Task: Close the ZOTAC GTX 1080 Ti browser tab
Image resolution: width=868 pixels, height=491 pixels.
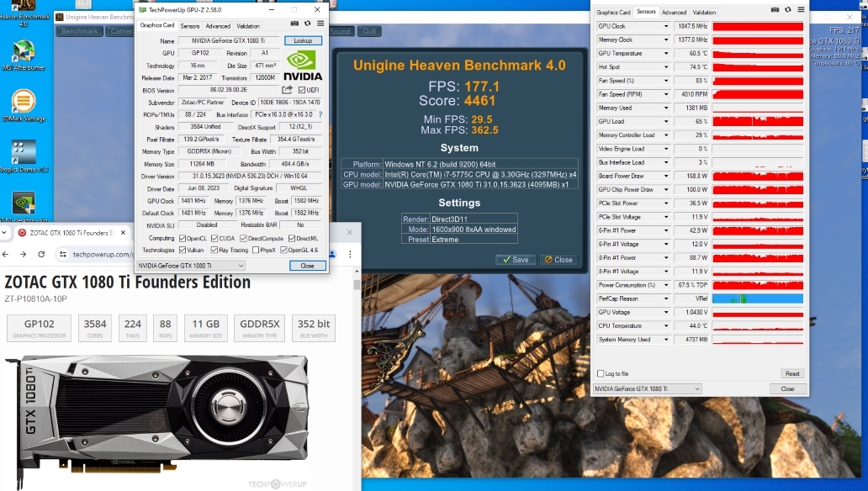Action: tap(123, 233)
